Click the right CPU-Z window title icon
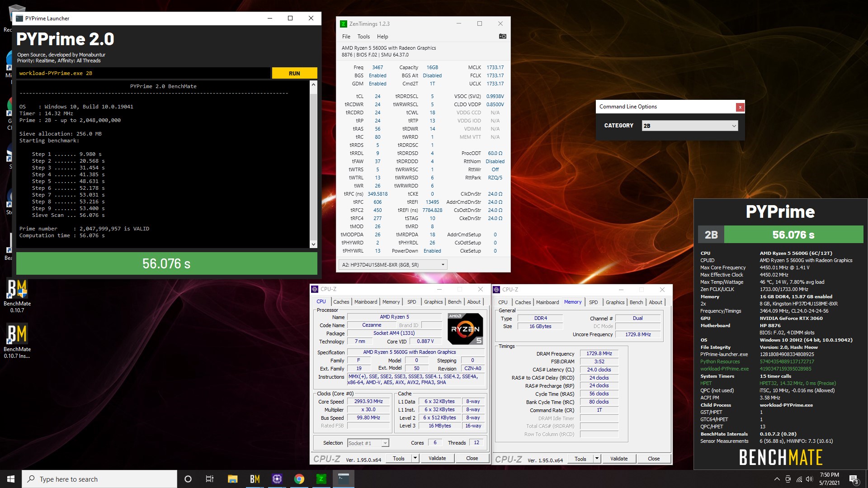 496,290
